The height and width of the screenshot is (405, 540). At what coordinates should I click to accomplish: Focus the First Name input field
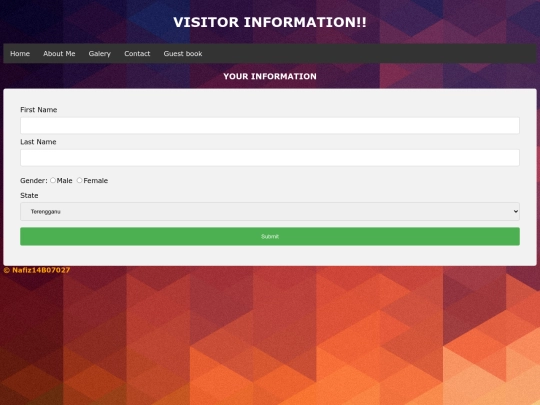270,125
